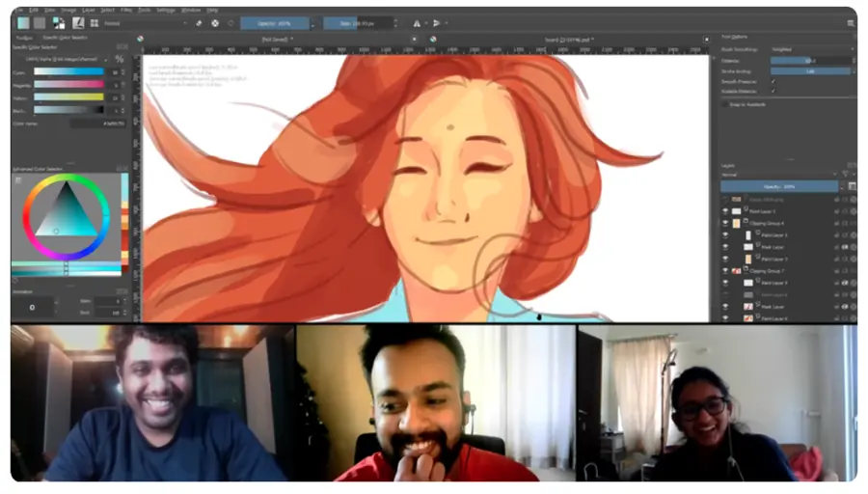Click the Krita icon on Not Saved tab
The image size is (868, 494).
pos(140,39)
